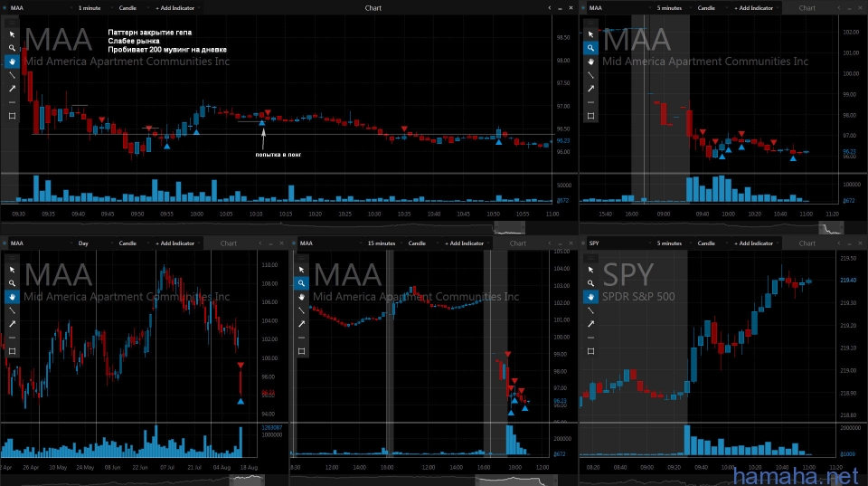Screen dimensions: 868x486
Task: Choose the trend line tool in top MAA 5 minutes chart
Action: pos(590,75)
